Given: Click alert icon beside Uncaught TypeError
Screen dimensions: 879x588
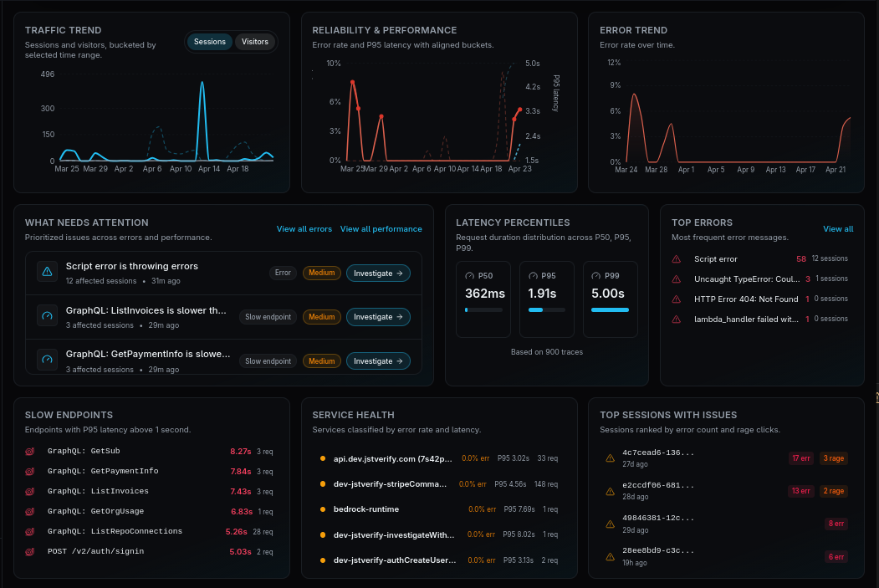Looking at the screenshot, I should click(677, 279).
